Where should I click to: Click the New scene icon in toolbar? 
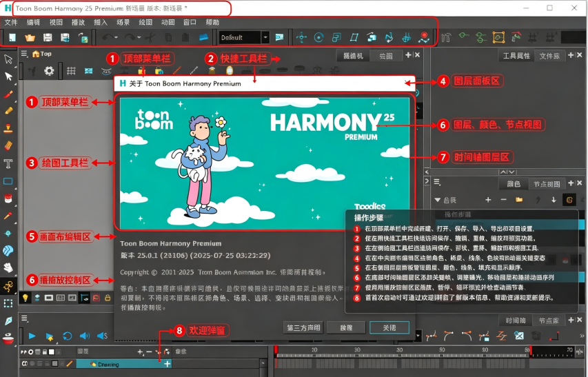[x=12, y=37]
